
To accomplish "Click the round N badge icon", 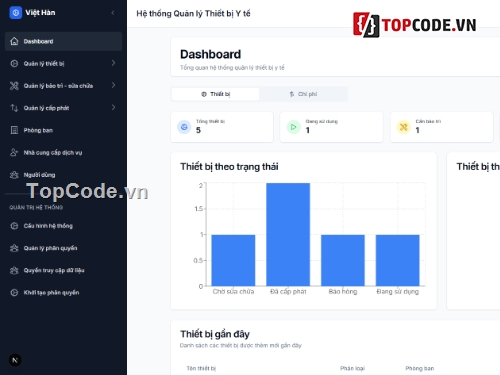I will (x=15, y=360).
